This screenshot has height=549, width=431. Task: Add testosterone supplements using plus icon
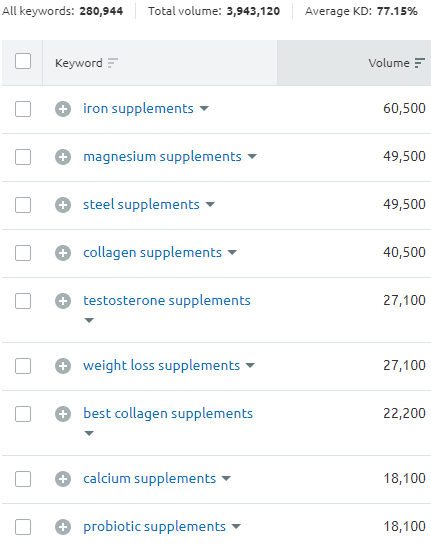pyautogui.click(x=63, y=301)
